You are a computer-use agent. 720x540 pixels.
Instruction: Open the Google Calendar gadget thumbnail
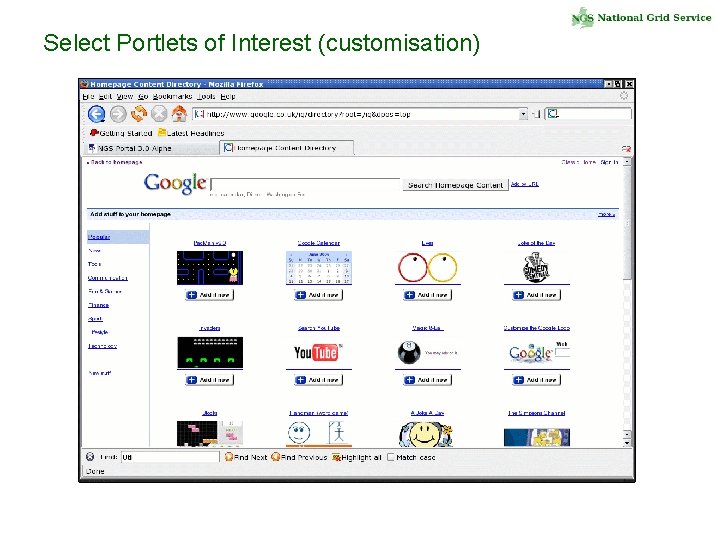(x=319, y=268)
